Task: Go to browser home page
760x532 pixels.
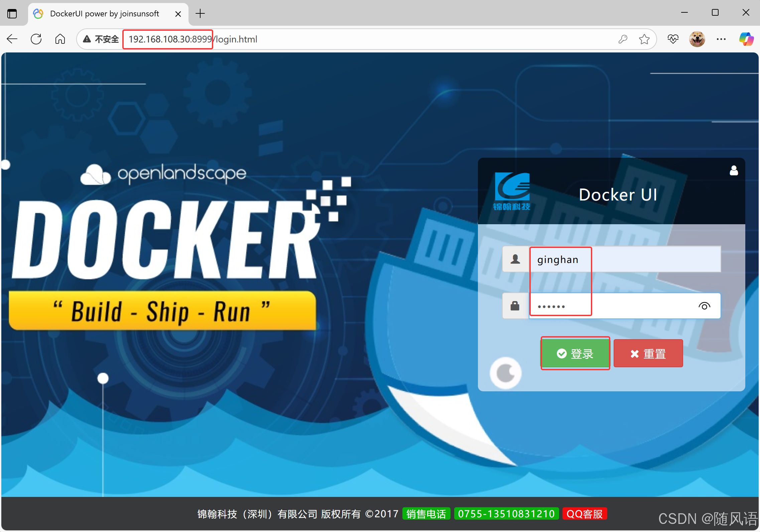Action: click(x=60, y=39)
